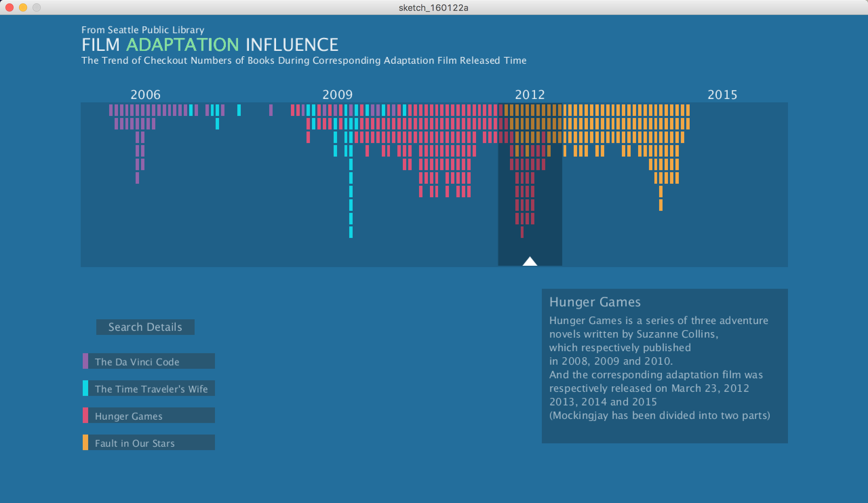This screenshot has width=868, height=503.
Task: Click the tallest cyan bar column bottom
Action: click(351, 233)
